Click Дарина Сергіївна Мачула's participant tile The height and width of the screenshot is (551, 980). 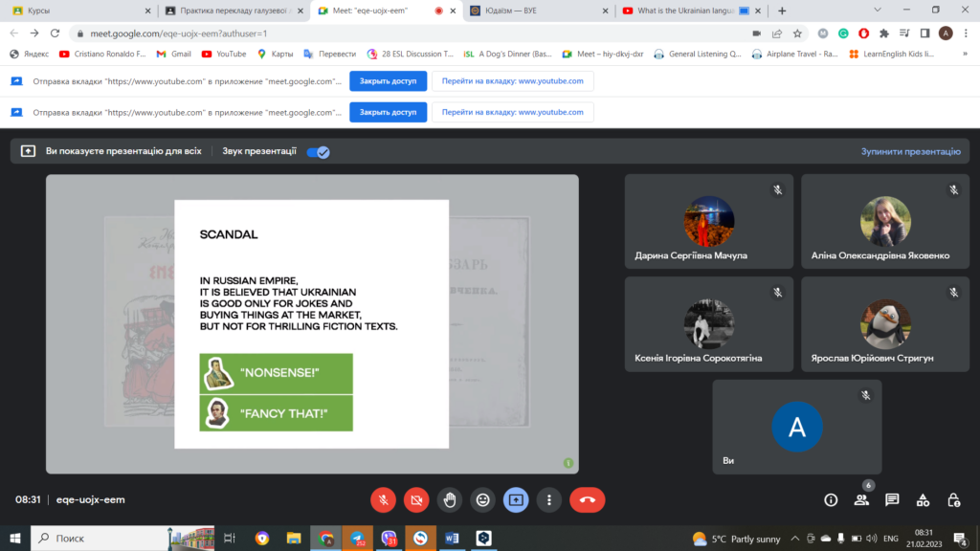tap(708, 221)
